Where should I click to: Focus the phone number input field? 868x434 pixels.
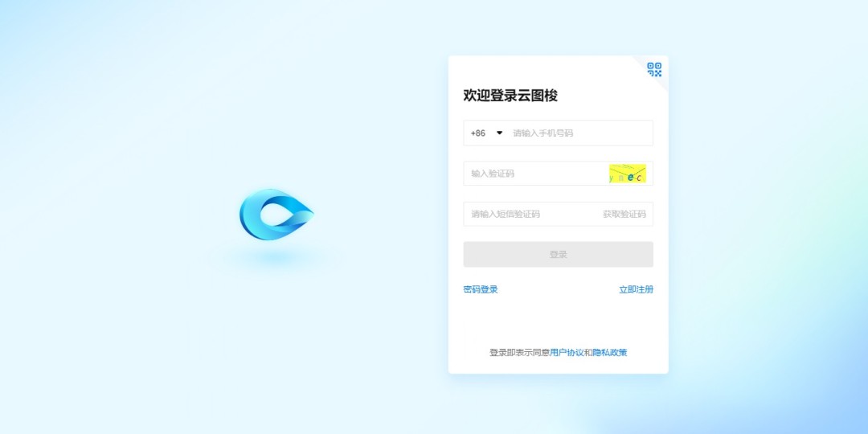[580, 133]
